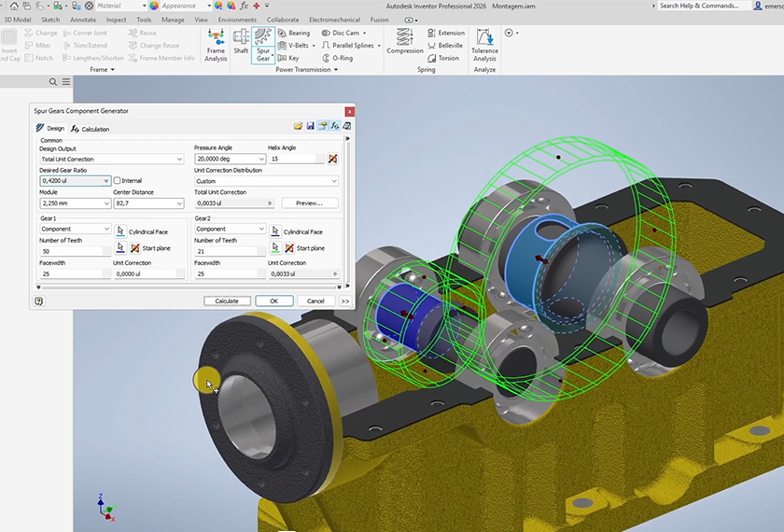Expand the Design Output dropdown
The width and height of the screenshot is (784, 532).
pyautogui.click(x=179, y=160)
